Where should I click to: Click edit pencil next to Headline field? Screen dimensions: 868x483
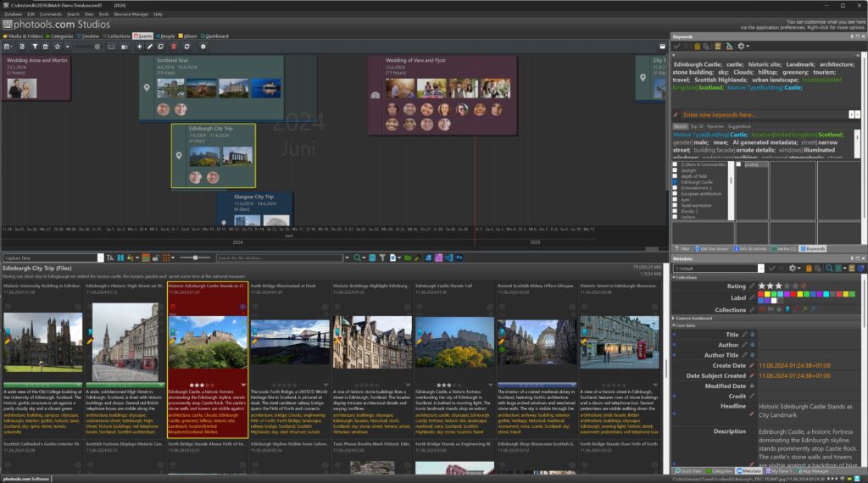pos(752,414)
